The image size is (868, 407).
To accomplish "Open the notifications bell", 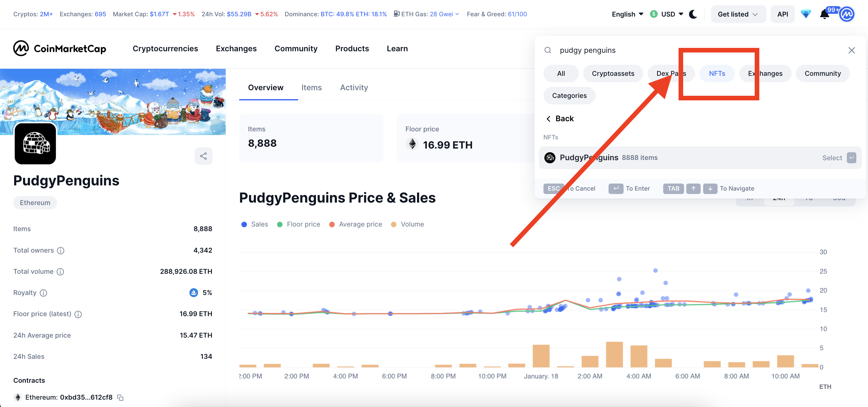I will coord(824,14).
